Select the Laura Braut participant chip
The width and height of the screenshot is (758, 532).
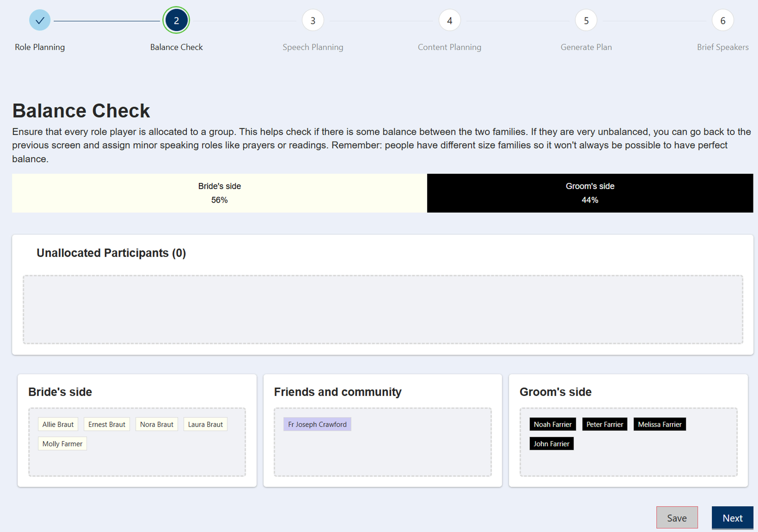pyautogui.click(x=205, y=424)
